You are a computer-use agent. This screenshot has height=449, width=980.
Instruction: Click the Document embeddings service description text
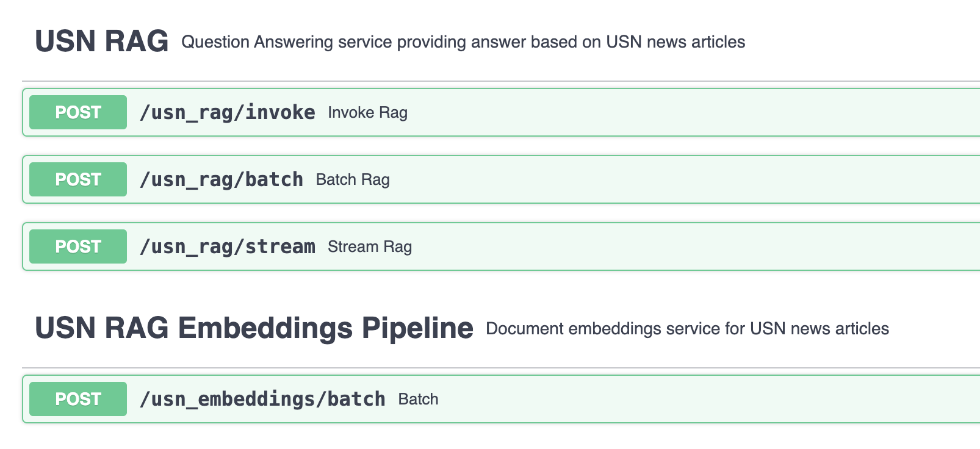(x=687, y=328)
